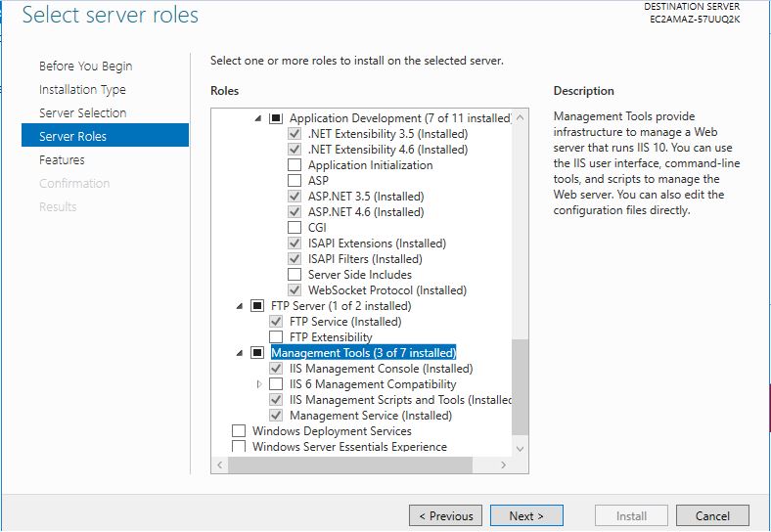Click the vertical scrollbar down arrow
Viewport: 771px width, 532px height.
point(520,447)
